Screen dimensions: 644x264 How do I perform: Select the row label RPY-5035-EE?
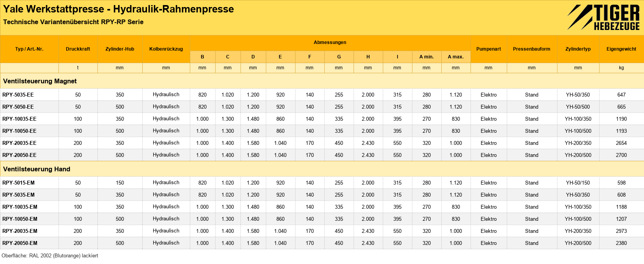point(18,95)
